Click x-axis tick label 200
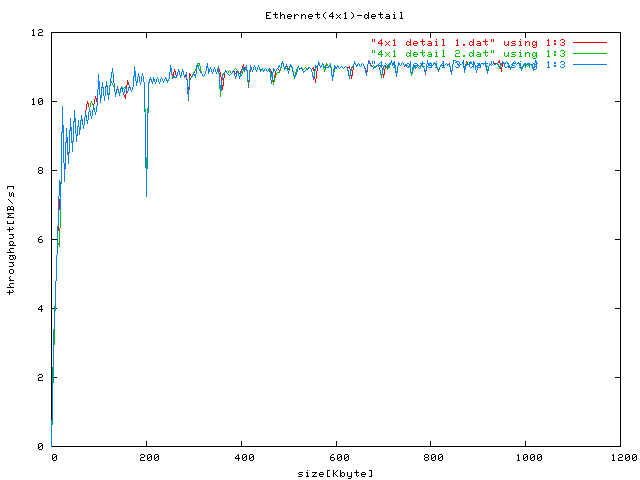Screen dimensions: 640x480 point(149,458)
